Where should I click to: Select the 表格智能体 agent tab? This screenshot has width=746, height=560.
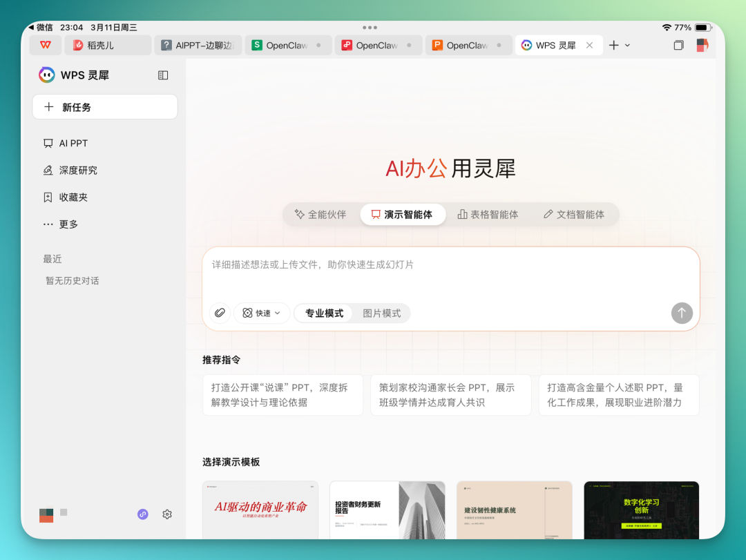click(x=488, y=215)
